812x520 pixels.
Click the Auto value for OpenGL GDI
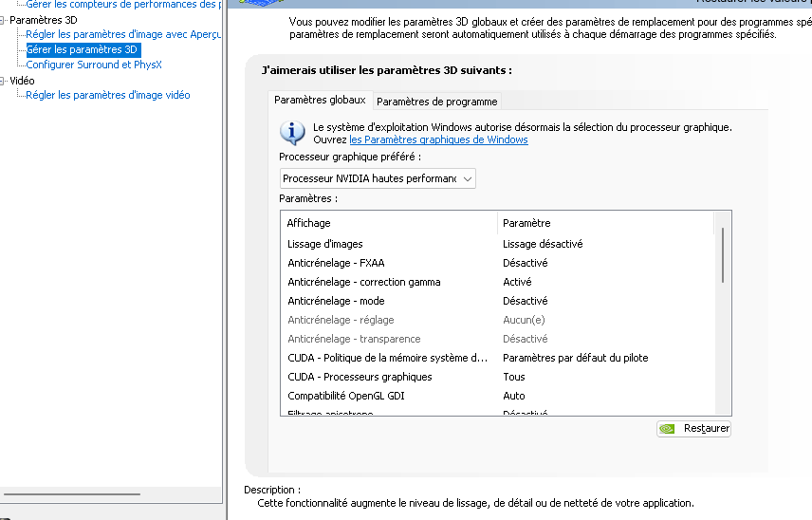pyautogui.click(x=514, y=396)
